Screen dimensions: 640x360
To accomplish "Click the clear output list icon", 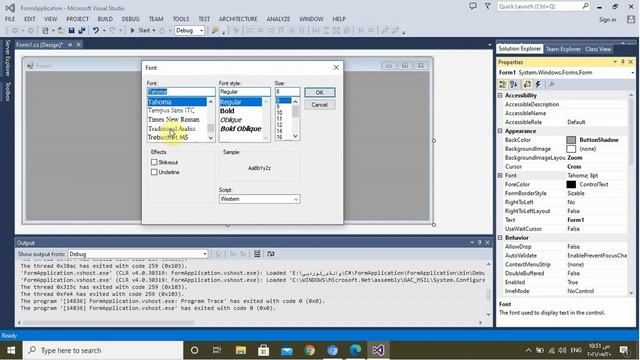I will click(x=257, y=254).
